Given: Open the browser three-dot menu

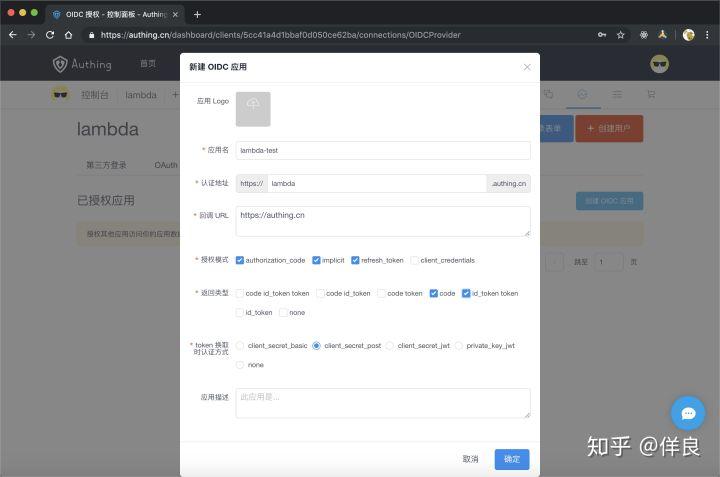Looking at the screenshot, I should 707,35.
